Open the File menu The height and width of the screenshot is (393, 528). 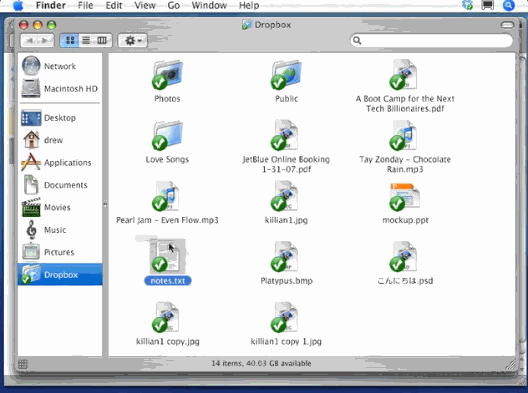85,5
